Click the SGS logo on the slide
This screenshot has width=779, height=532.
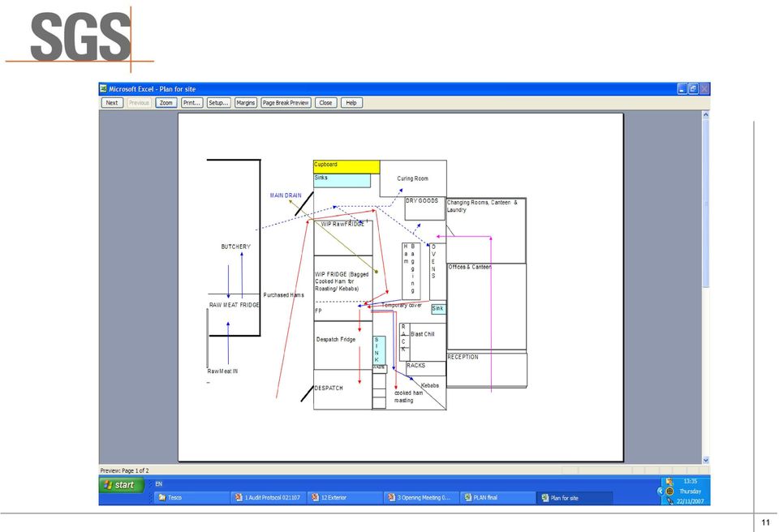pyautogui.click(x=80, y=38)
